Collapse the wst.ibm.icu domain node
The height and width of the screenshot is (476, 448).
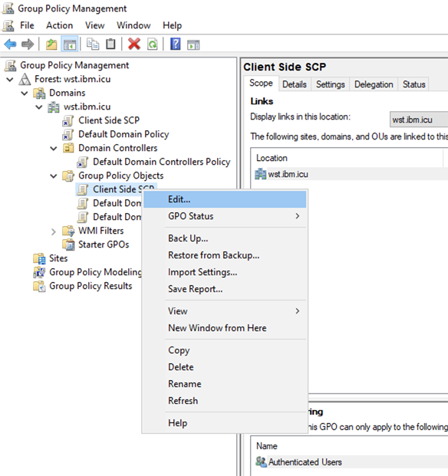pyautogui.click(x=39, y=107)
